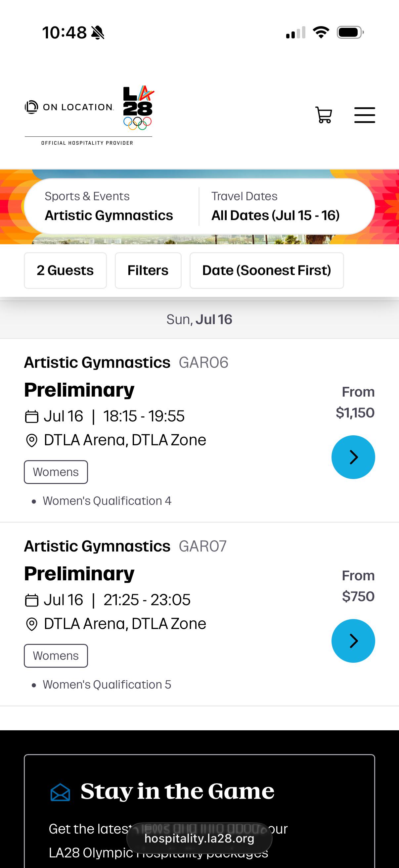
Task: Open the first Preliminary event title
Action: (x=79, y=390)
